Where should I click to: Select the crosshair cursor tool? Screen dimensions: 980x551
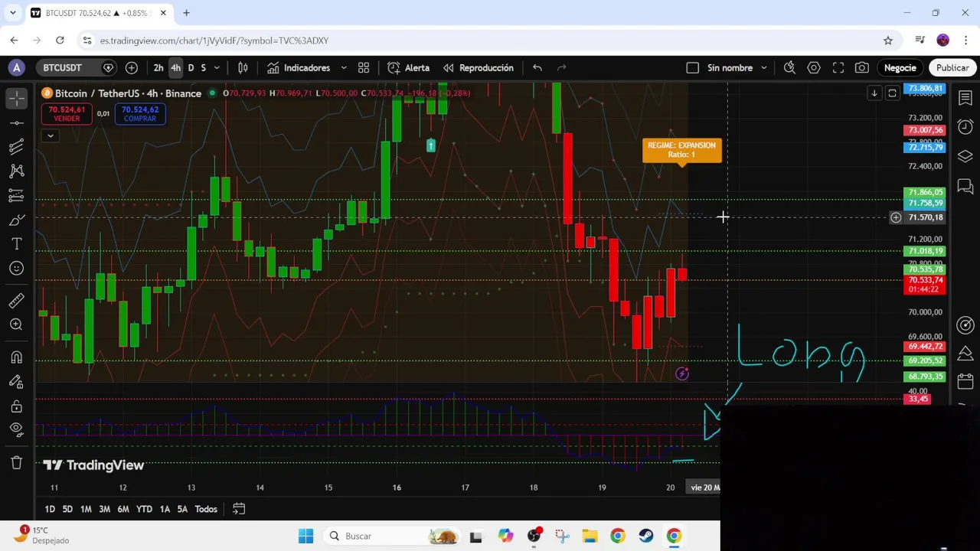pyautogui.click(x=16, y=98)
